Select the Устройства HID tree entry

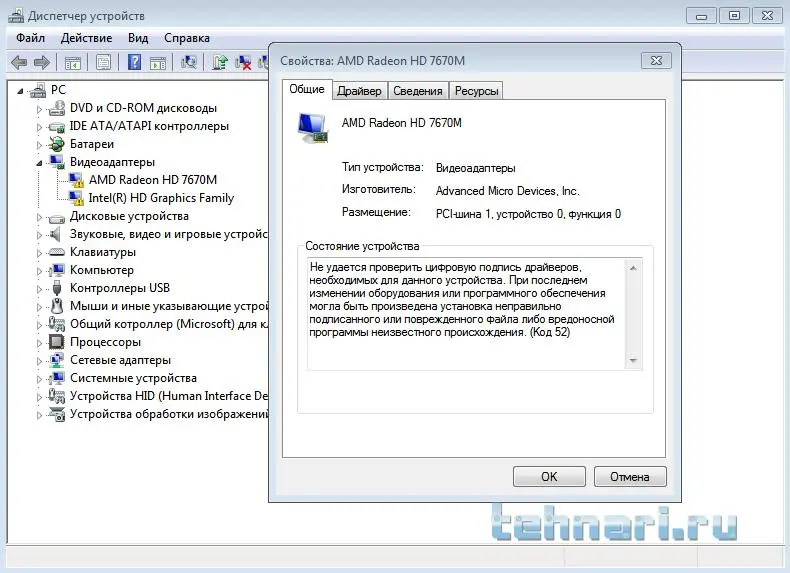click(x=169, y=396)
